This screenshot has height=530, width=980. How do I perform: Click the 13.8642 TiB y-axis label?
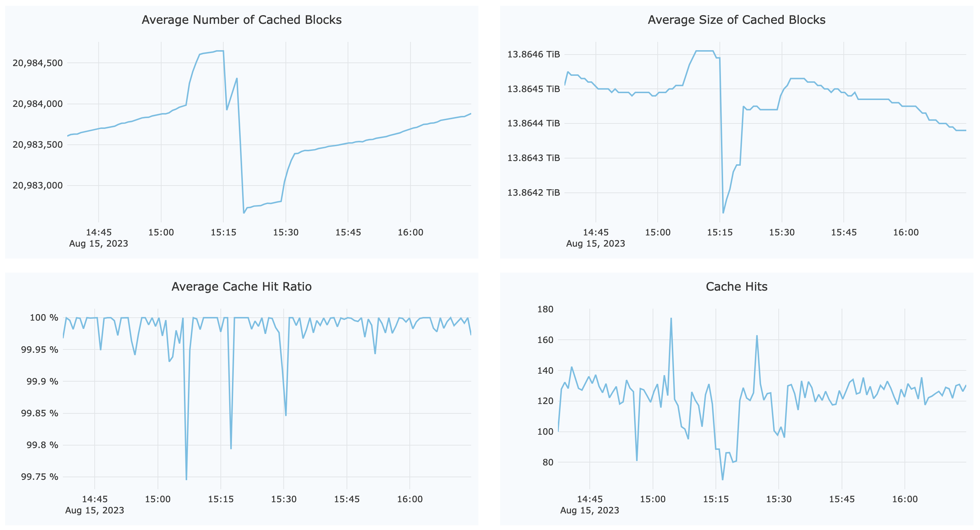point(533,192)
